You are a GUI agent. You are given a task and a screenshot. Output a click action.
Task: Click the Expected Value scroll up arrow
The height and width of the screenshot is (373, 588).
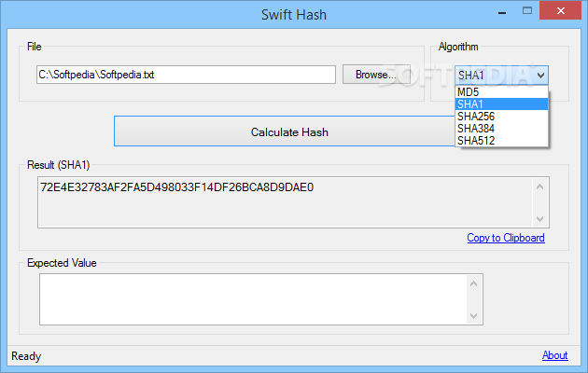pyautogui.click(x=474, y=283)
